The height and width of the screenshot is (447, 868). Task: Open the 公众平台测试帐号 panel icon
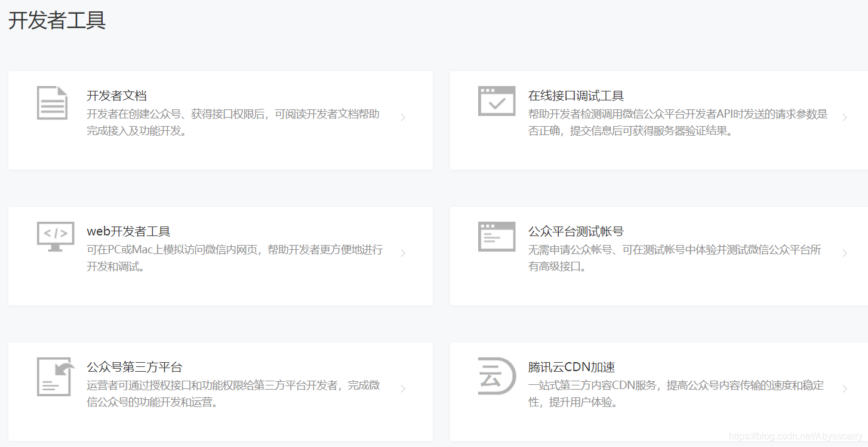coord(495,237)
